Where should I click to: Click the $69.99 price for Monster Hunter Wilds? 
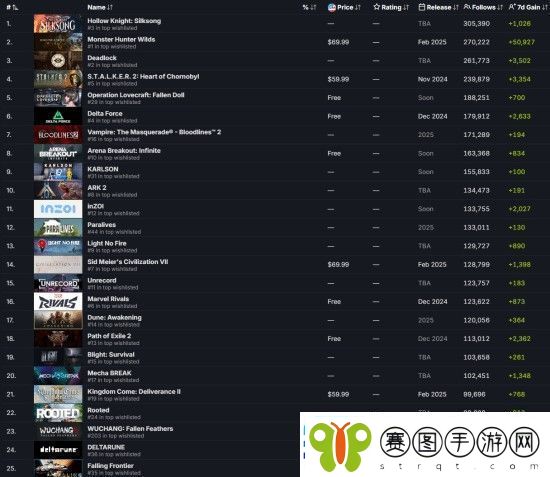(338, 42)
